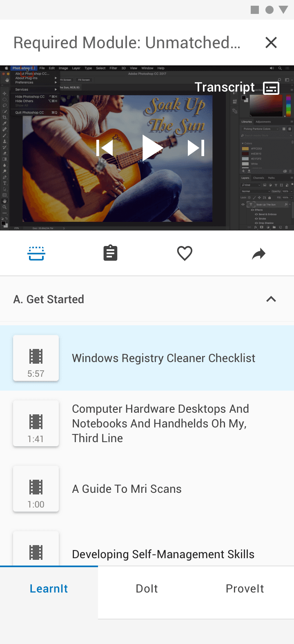This screenshot has width=294, height=644.
Task: Click the A. Get Started heading
Action: [x=49, y=299]
